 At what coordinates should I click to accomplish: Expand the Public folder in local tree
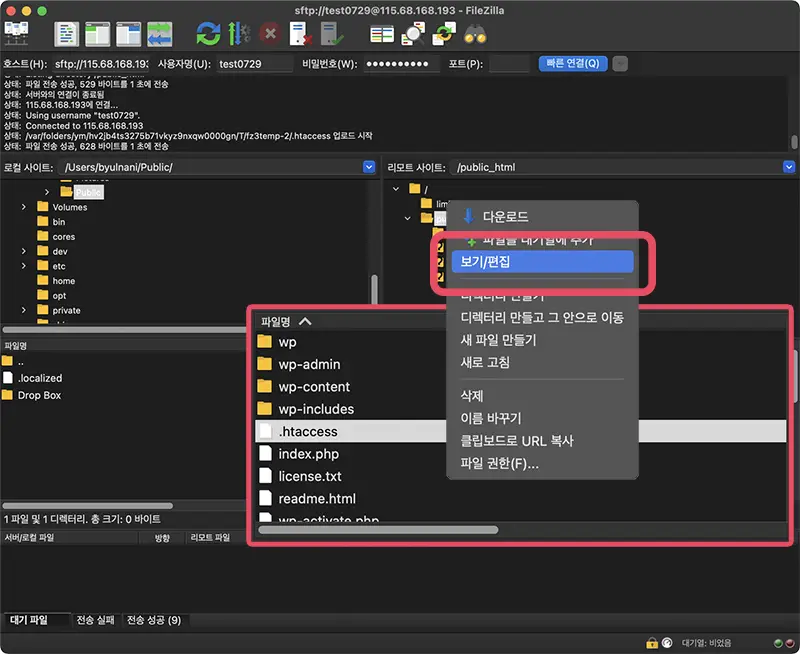click(x=47, y=192)
